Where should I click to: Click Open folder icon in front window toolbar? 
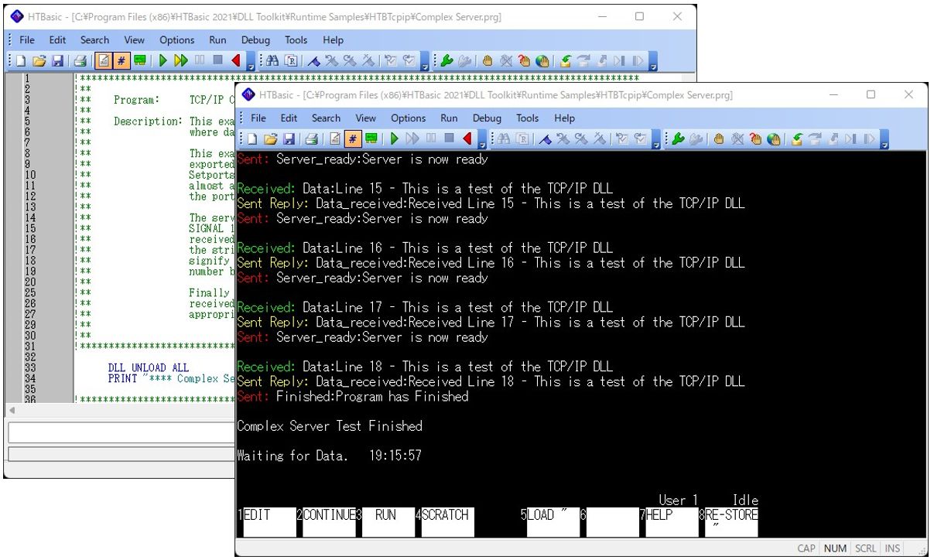coord(270,139)
